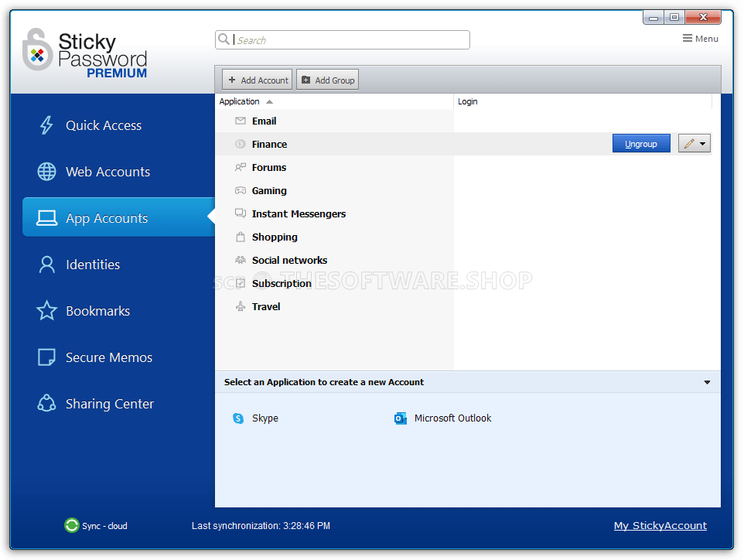Select the Finance group name
The height and width of the screenshot is (560, 744).
coord(269,145)
